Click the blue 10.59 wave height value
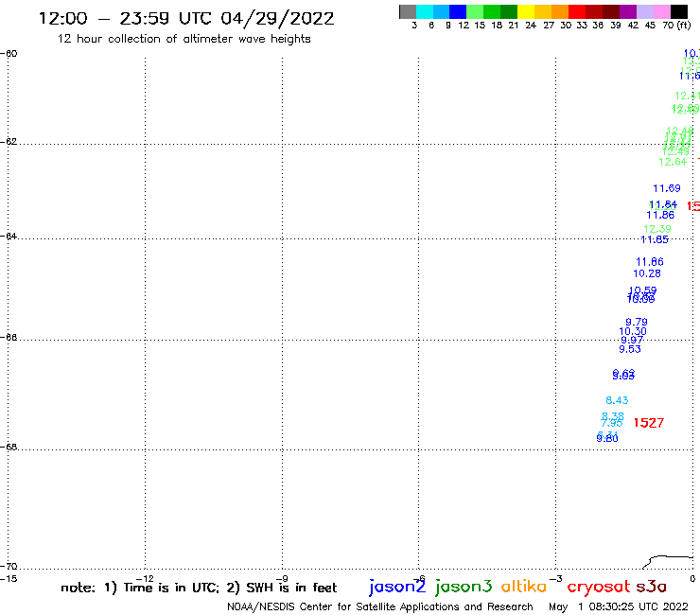 642,290
